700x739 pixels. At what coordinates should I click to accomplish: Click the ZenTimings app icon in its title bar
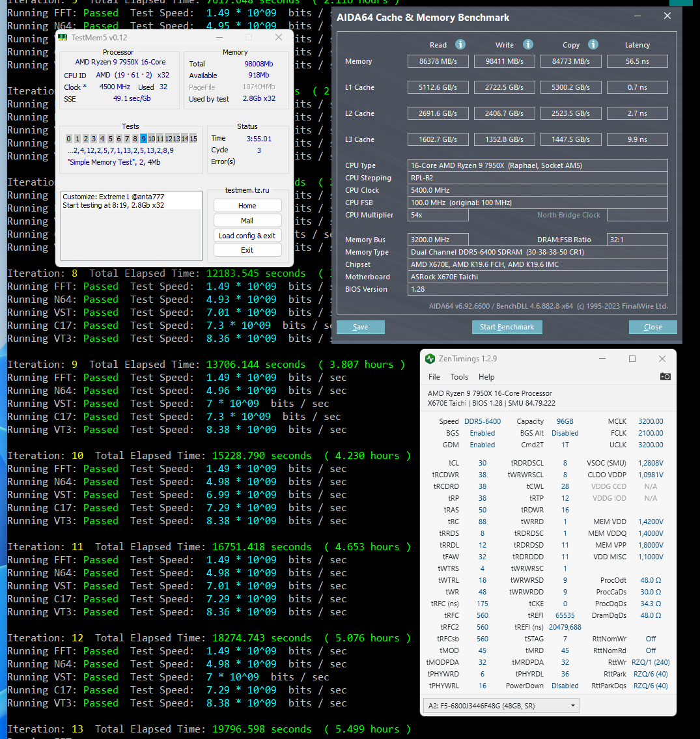tap(429, 359)
